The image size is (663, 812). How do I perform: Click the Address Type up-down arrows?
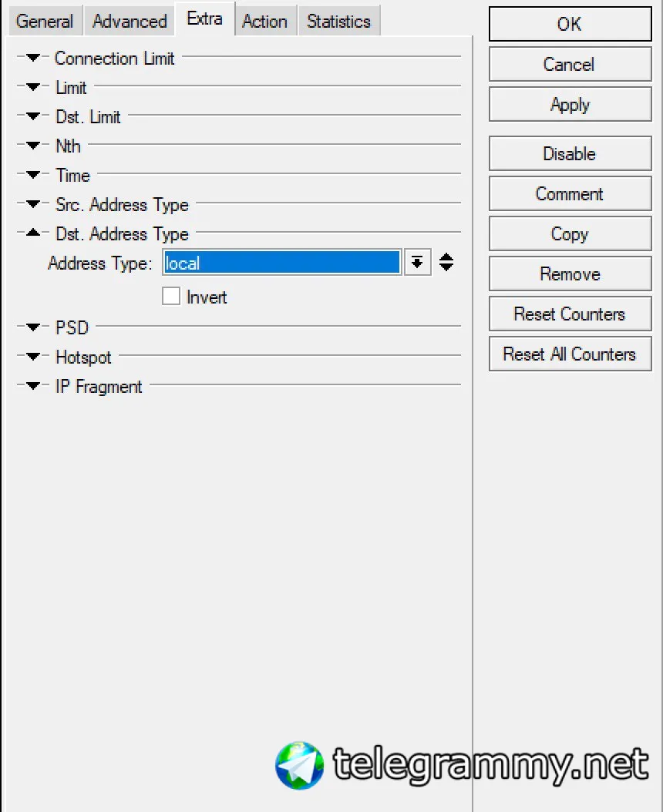tap(446, 263)
